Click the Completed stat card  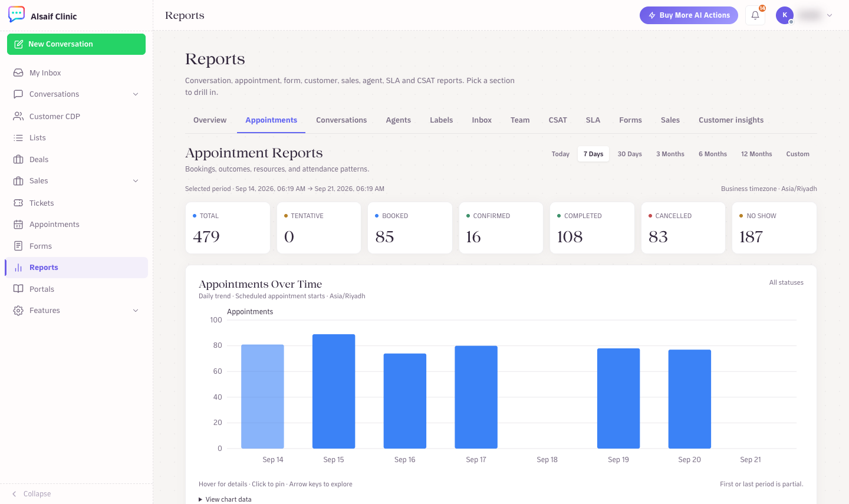592,228
